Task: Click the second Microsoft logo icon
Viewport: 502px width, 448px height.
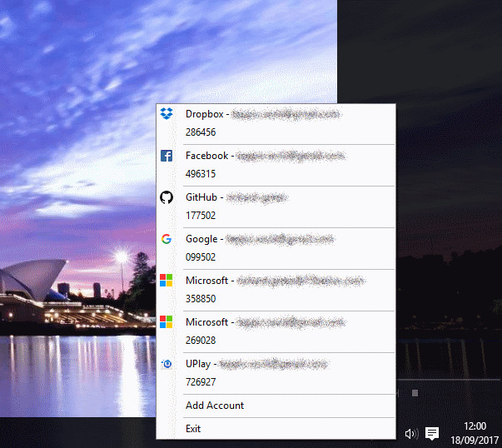Action: tap(167, 321)
